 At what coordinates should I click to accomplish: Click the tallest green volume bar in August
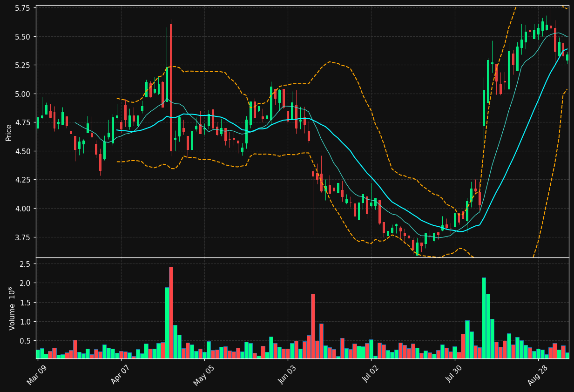484,318
